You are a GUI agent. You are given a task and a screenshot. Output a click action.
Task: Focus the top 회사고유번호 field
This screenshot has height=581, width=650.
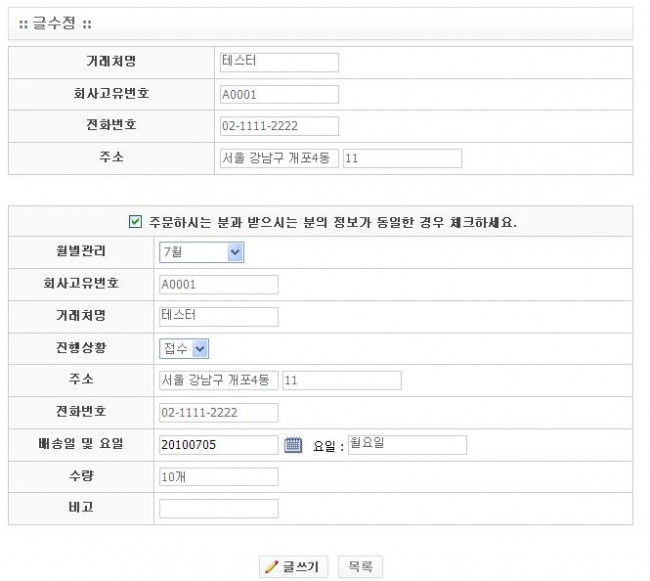pyautogui.click(x=279, y=95)
